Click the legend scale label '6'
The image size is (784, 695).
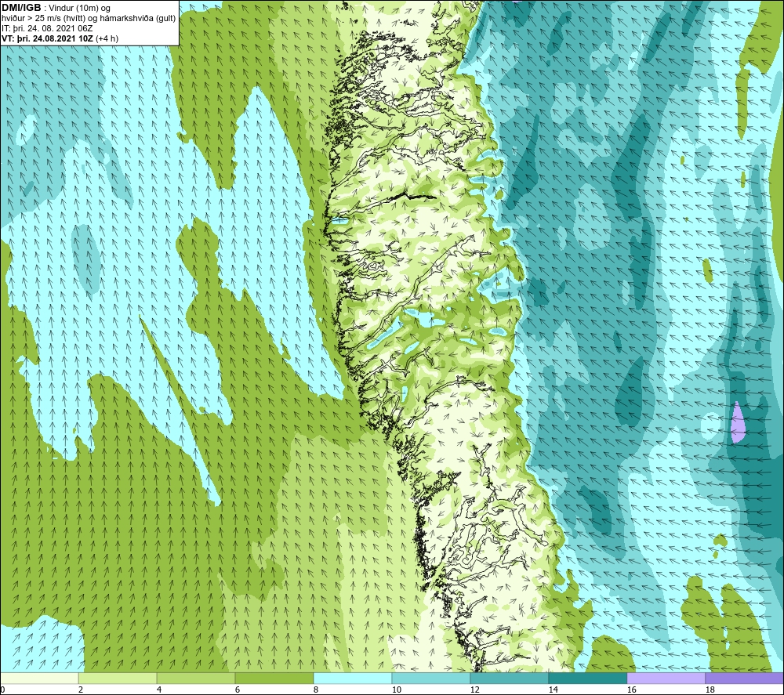click(237, 690)
